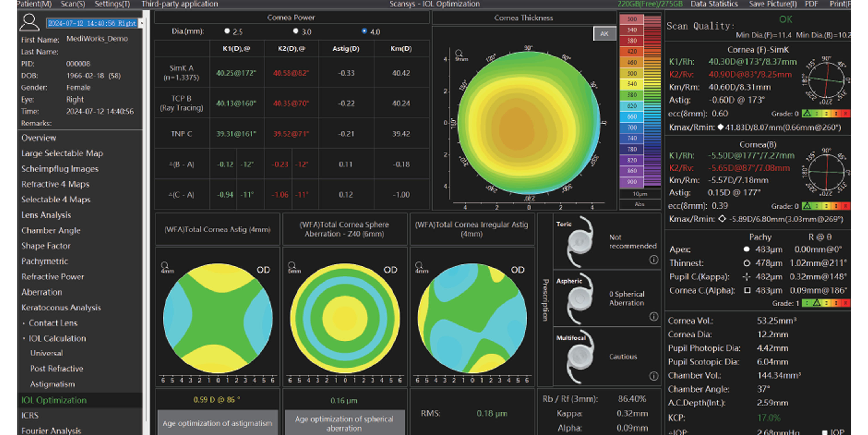Click the Cornea Thickness map magnifier icon
The image size is (868, 435).
(459, 53)
